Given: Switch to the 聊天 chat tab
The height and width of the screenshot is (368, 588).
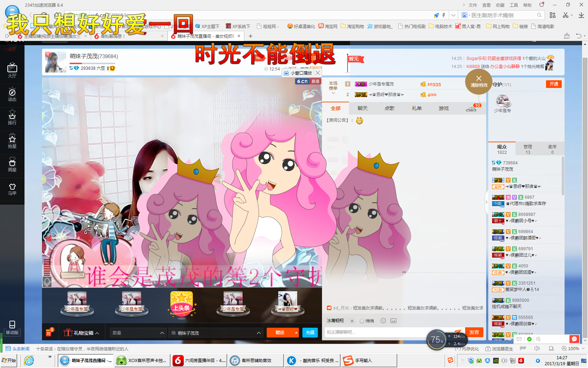Looking at the screenshot, I should [363, 108].
